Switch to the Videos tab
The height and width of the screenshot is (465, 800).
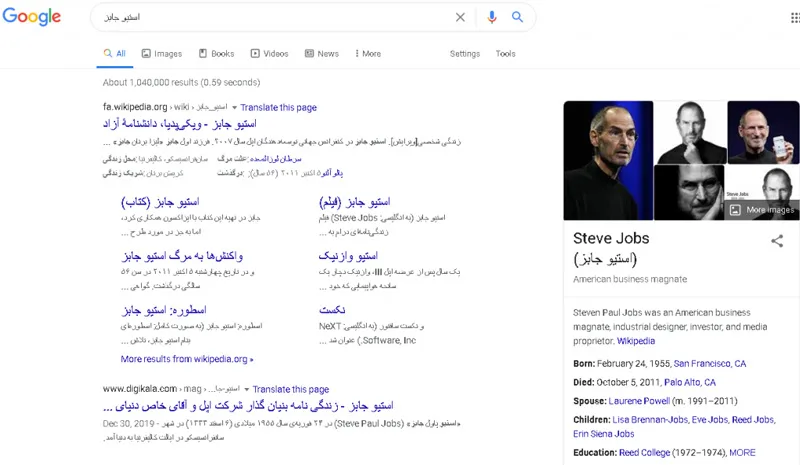[x=269, y=54]
